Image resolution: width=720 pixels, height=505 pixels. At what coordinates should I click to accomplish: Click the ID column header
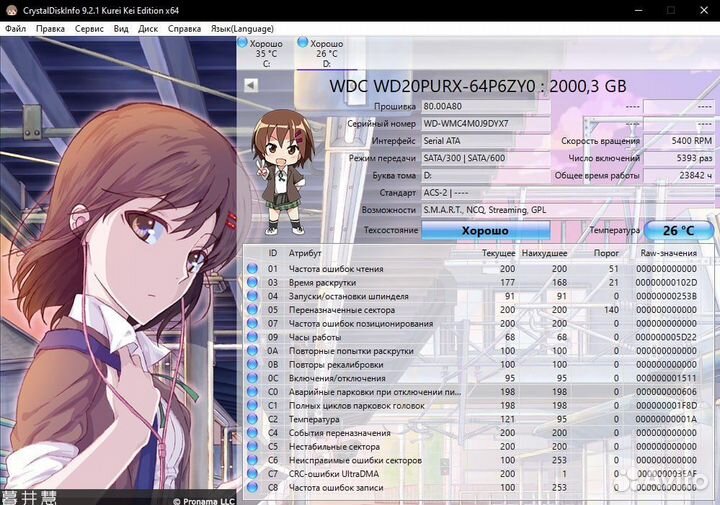coord(273,253)
